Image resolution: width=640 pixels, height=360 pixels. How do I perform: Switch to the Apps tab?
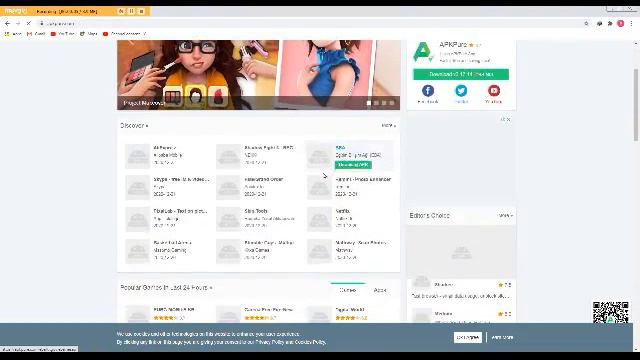click(x=380, y=290)
